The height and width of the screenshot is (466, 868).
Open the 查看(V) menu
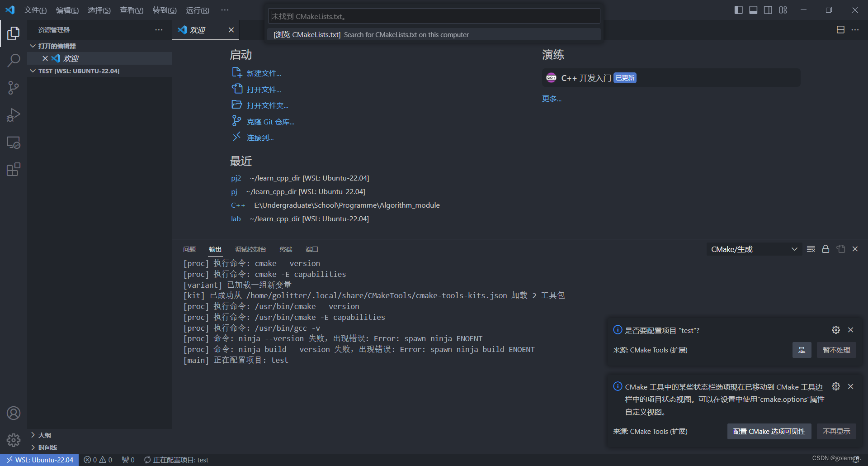(x=132, y=10)
